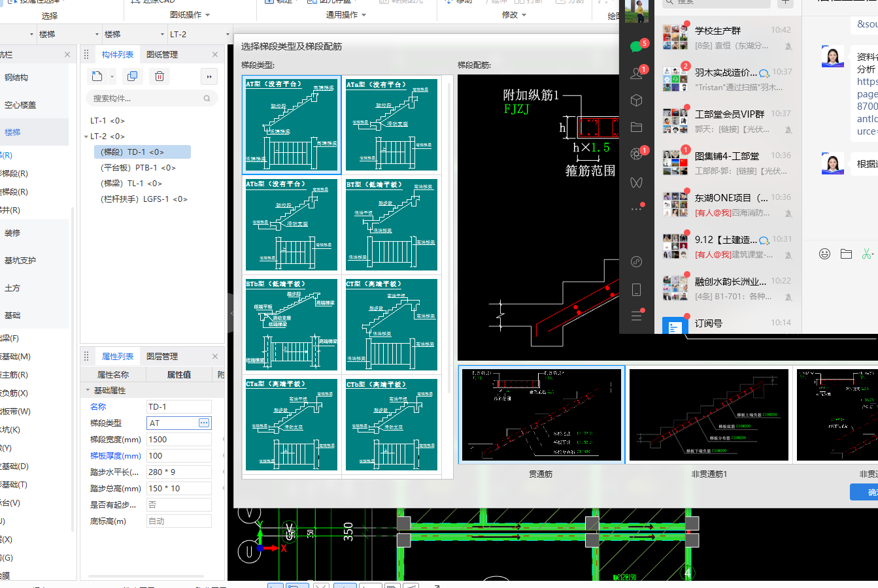Select the 贯通筋 reinforcement thumbnail
This screenshot has width=878, height=588.
click(x=542, y=415)
